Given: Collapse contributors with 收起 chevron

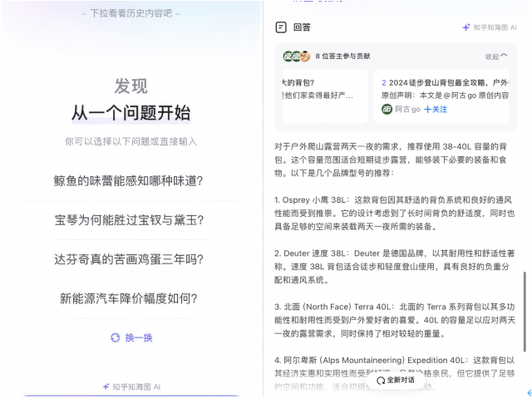Looking at the screenshot, I should point(496,57).
